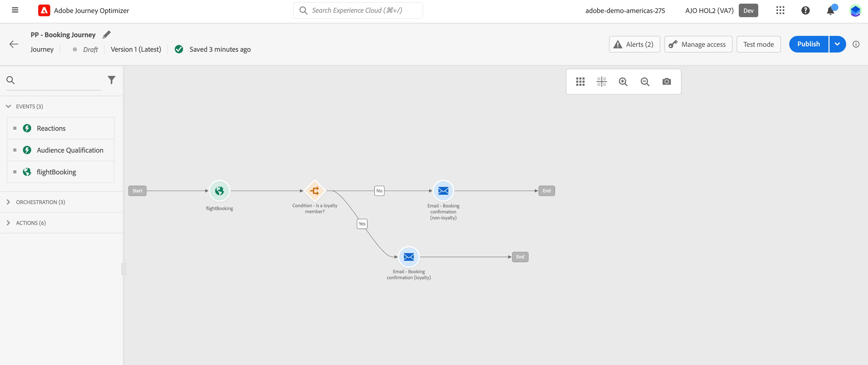Click the adobe-demo-americas-275 organization name

point(625,10)
